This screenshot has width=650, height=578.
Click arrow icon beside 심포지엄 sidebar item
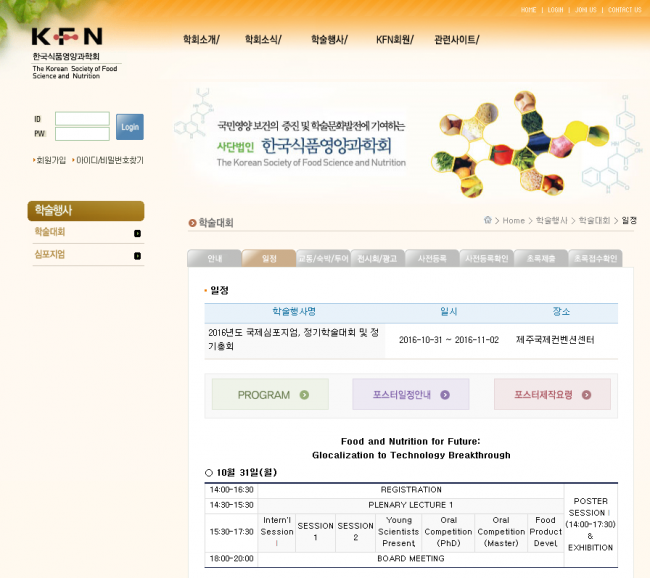(137, 255)
